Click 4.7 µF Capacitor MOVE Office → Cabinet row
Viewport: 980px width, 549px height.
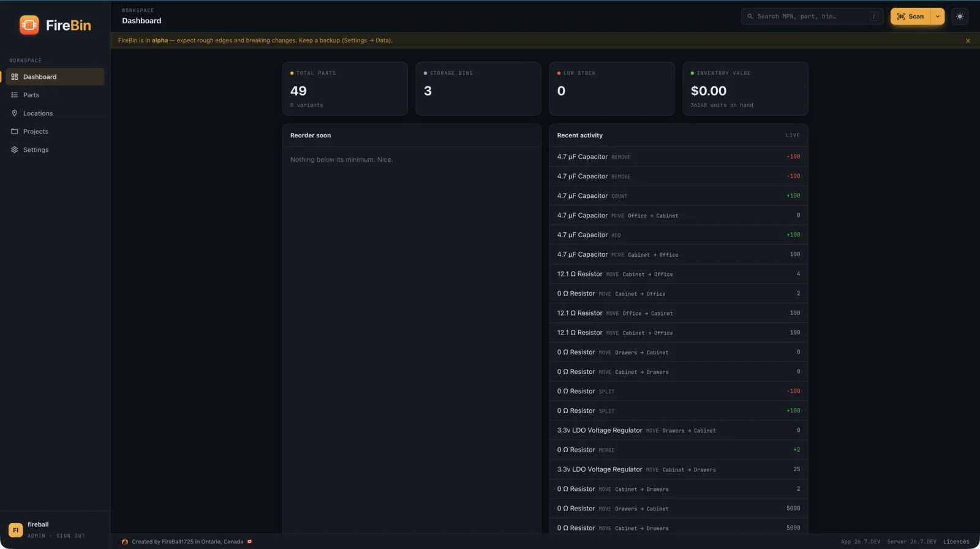(679, 216)
